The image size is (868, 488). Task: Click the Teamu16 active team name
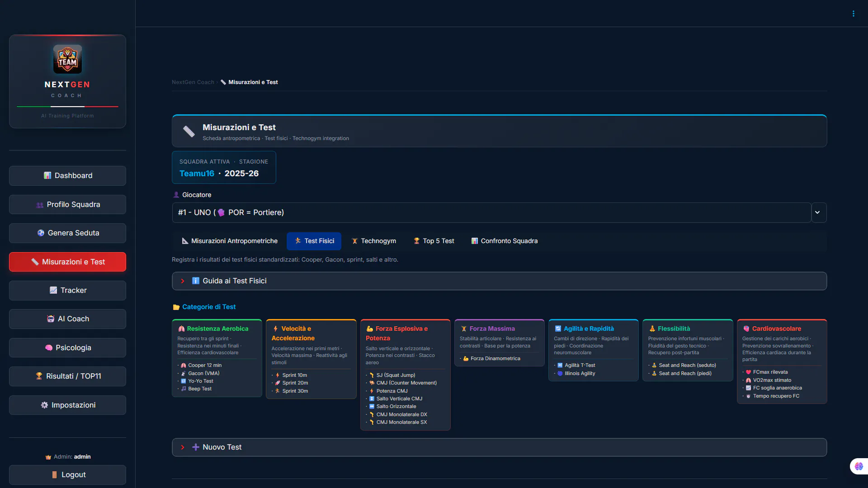pos(197,174)
